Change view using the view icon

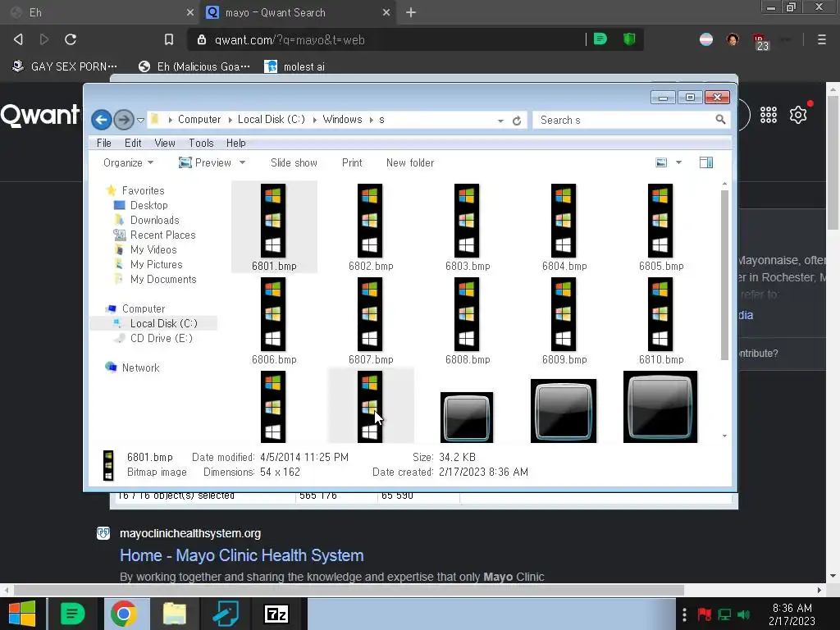[662, 162]
